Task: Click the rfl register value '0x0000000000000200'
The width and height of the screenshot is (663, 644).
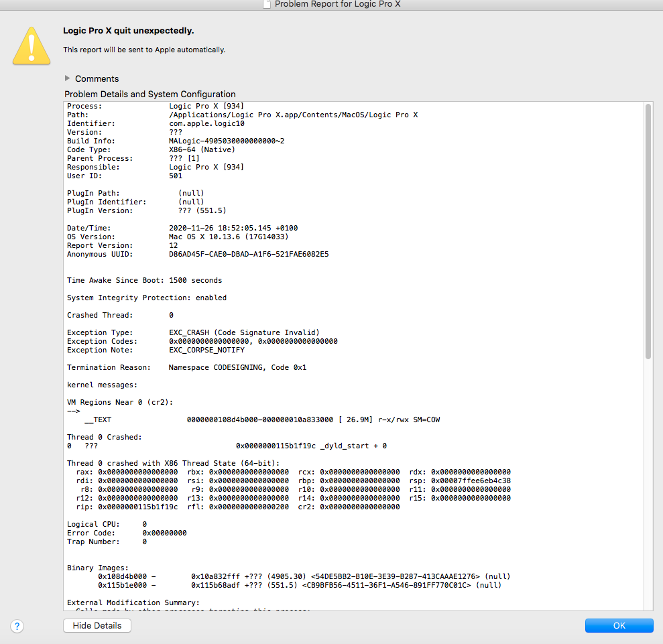Action: pos(249,507)
